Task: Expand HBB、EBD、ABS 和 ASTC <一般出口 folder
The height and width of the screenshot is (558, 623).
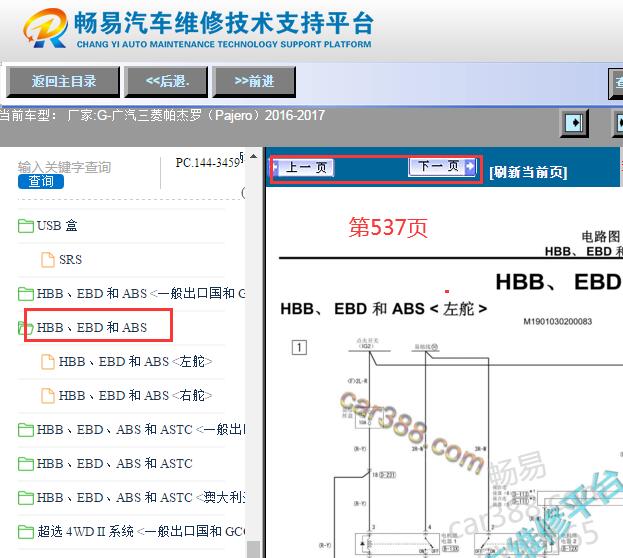Action: click(x=141, y=430)
